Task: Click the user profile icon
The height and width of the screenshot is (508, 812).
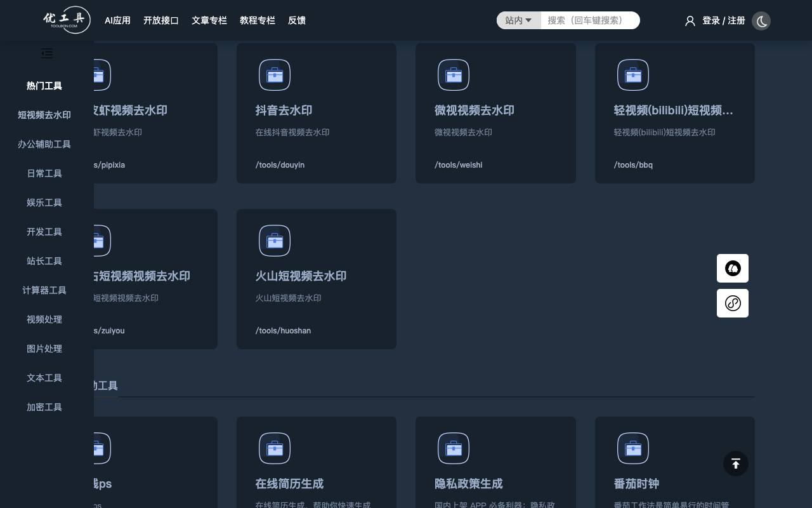Action: [x=690, y=21]
